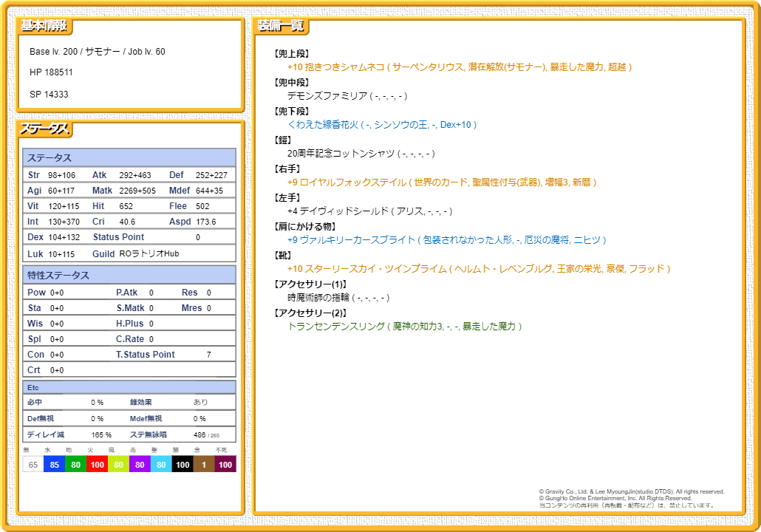Click the +9 ヴァルキリーカースブライト garment entry
The image size is (761, 532).
[446, 240]
